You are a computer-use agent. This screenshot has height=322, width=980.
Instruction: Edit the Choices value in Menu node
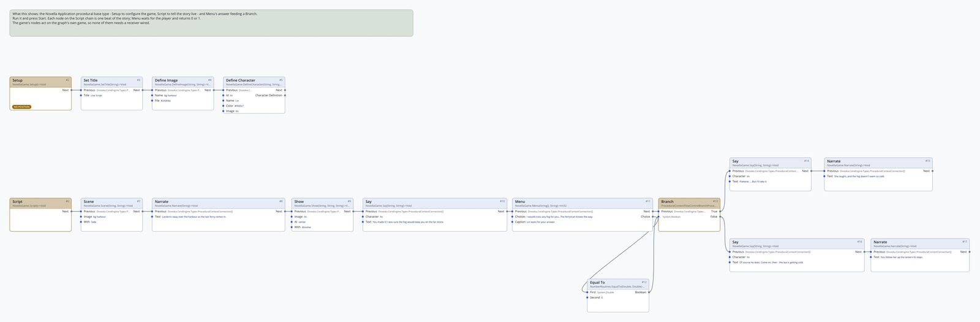pyautogui.click(x=560, y=217)
